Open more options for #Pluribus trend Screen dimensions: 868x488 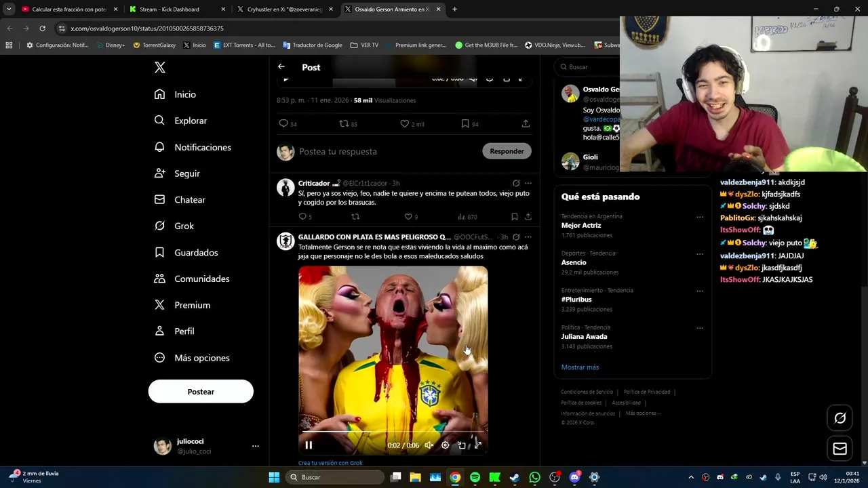tap(700, 291)
